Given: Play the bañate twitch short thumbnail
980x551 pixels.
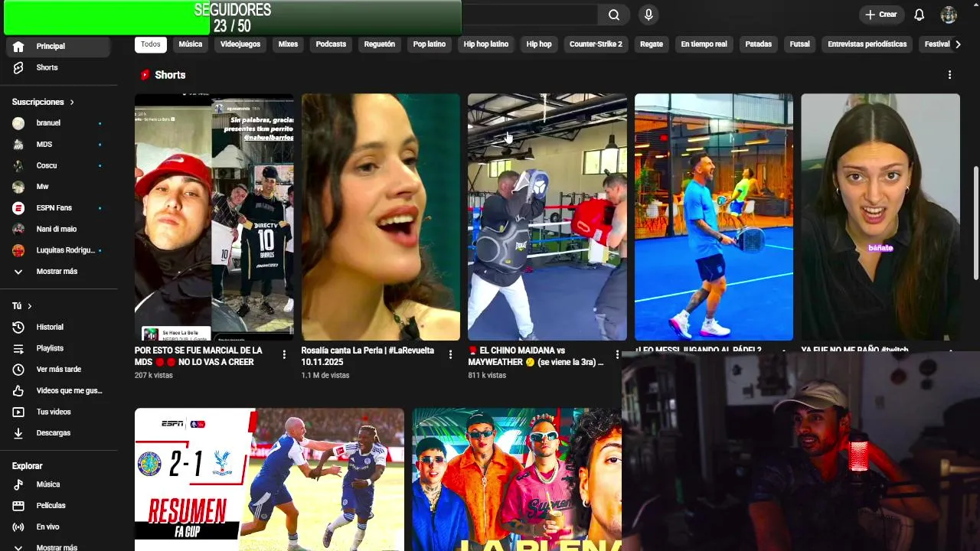Looking at the screenshot, I should pyautogui.click(x=880, y=217).
